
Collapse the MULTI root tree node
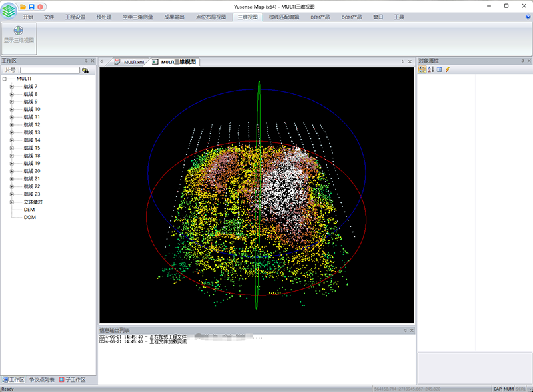click(5, 79)
